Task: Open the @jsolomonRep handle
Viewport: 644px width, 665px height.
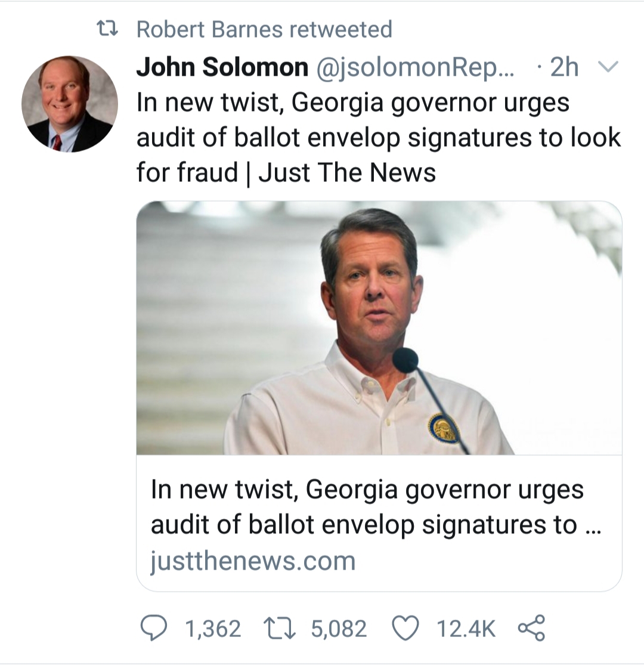Action: 414,67
